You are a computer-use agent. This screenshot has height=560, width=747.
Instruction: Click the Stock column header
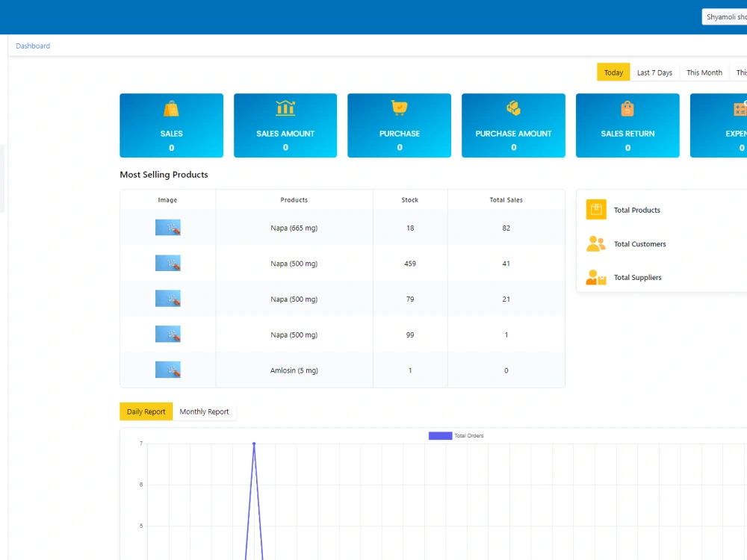pyautogui.click(x=409, y=200)
